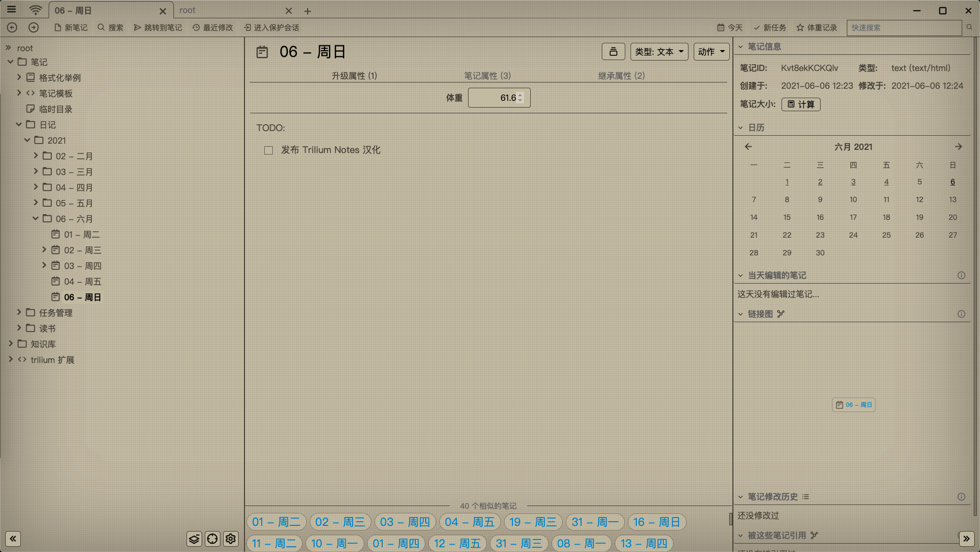The height and width of the screenshot is (552, 980).
Task: Open tree settings gear icon
Action: [231, 538]
